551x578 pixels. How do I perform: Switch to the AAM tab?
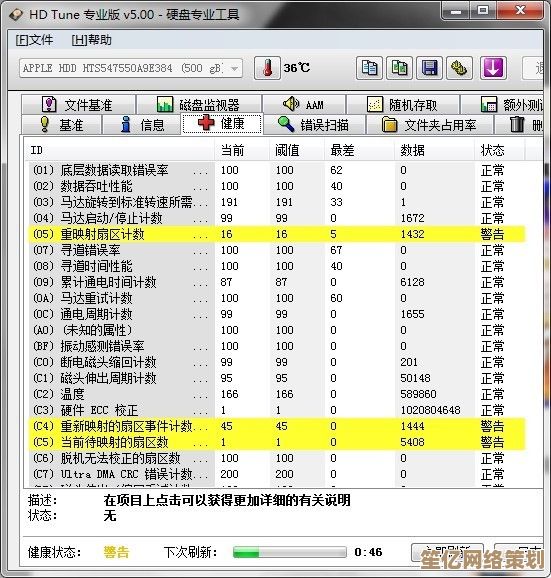tap(304, 105)
